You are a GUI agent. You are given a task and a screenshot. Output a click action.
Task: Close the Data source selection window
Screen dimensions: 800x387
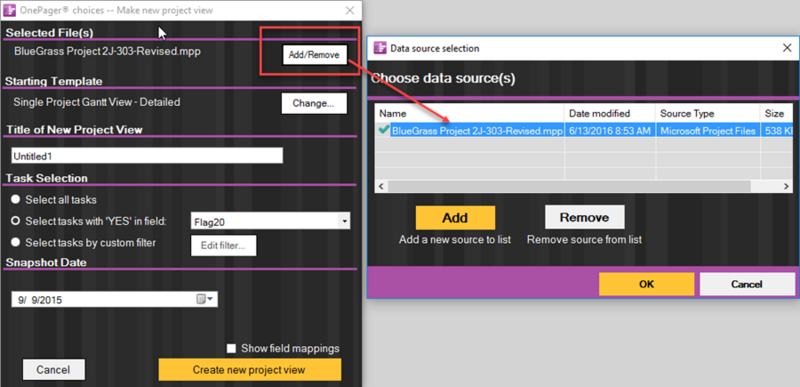[x=787, y=48]
